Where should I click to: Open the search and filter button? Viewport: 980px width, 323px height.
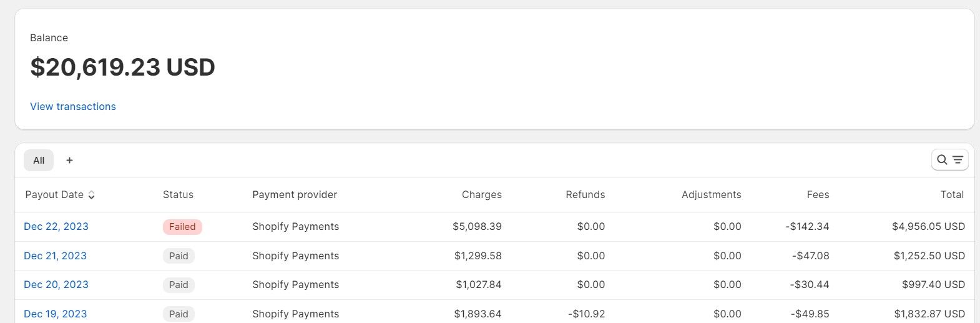pos(949,160)
